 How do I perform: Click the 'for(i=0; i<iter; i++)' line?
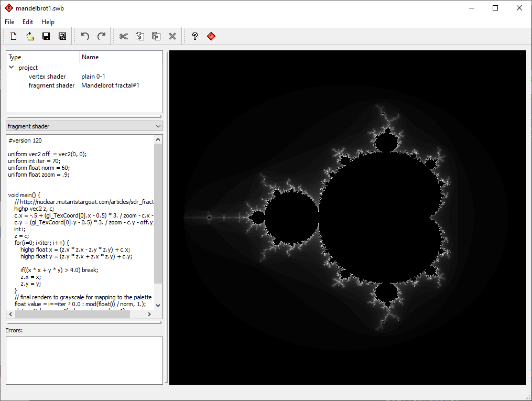click(42, 243)
